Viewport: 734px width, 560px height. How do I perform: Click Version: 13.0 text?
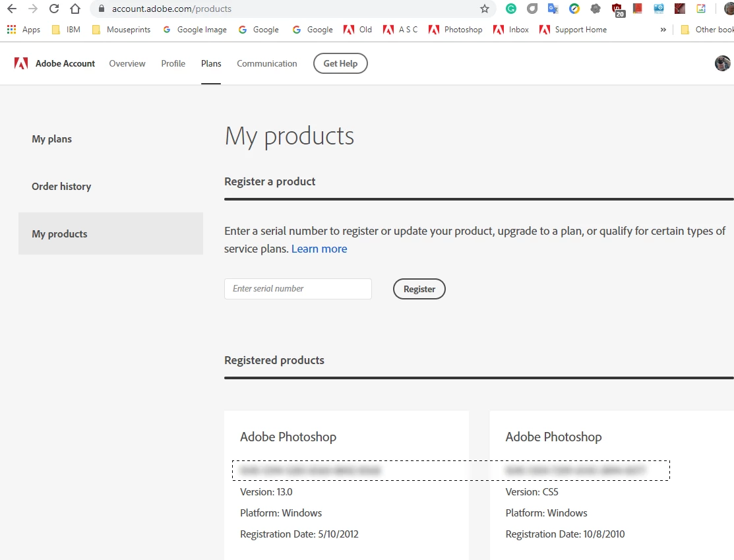pyautogui.click(x=266, y=492)
